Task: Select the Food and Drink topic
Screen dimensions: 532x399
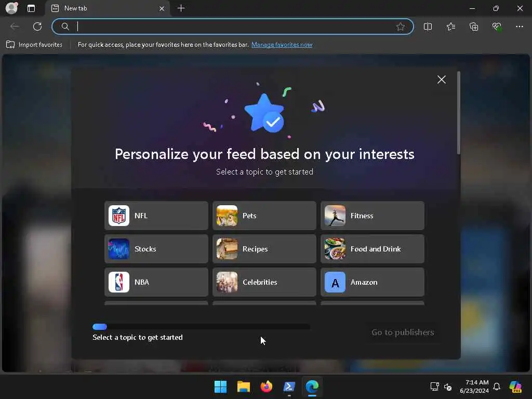Action: [372, 249]
